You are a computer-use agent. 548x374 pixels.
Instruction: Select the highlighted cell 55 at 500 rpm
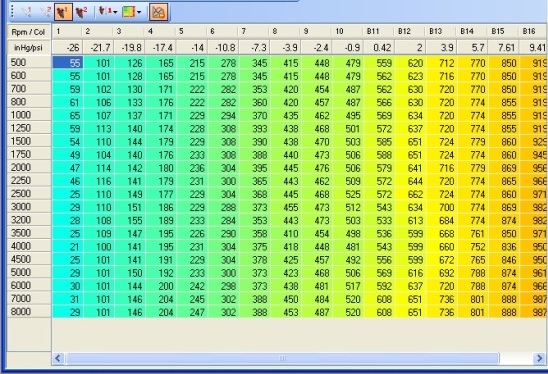pos(68,63)
